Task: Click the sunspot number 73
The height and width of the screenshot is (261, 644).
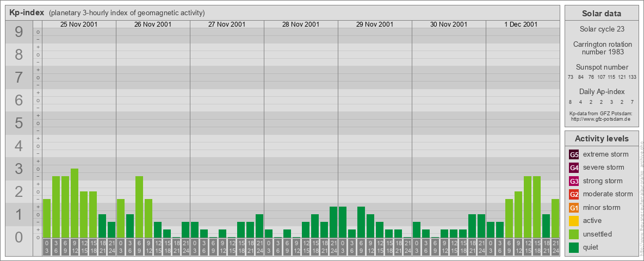Action: coord(571,77)
